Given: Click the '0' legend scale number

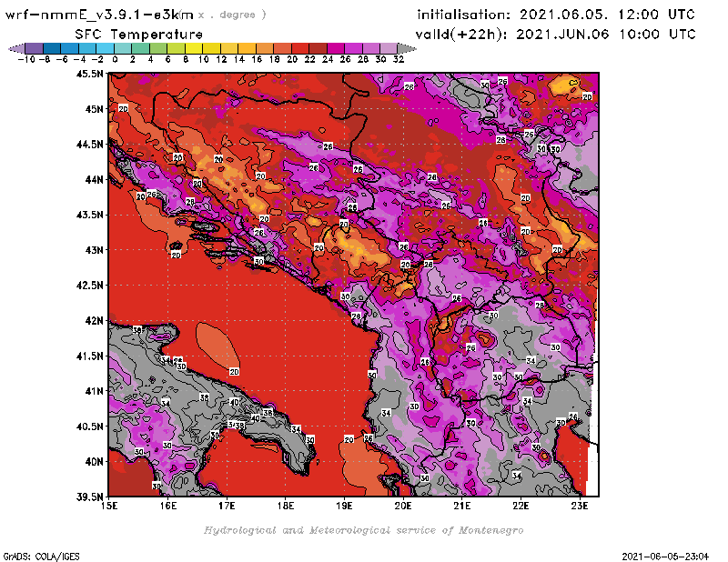Looking at the screenshot, I should (115, 59).
